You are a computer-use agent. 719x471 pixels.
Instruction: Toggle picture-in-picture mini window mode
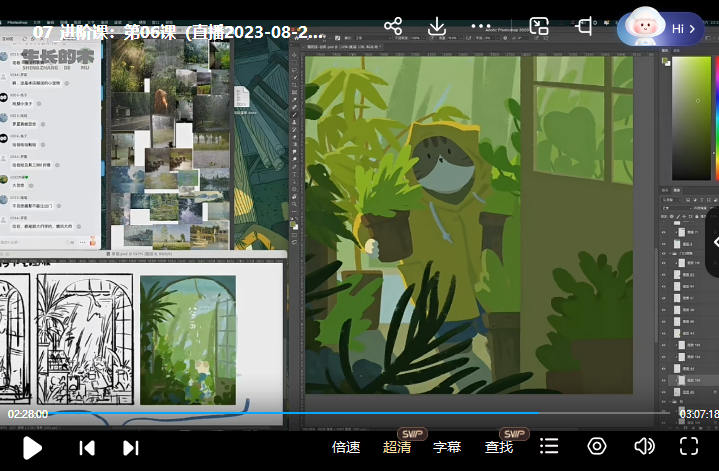click(x=539, y=27)
